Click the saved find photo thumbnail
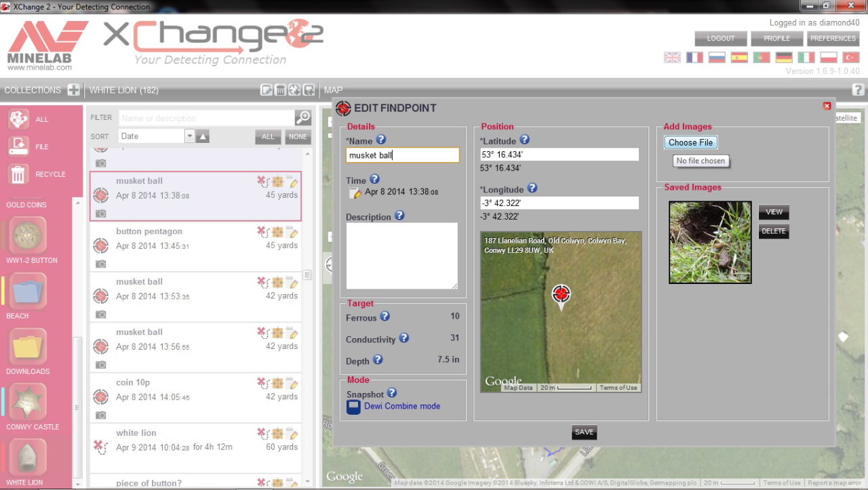Screen dimensions: 868x490 click(710, 242)
